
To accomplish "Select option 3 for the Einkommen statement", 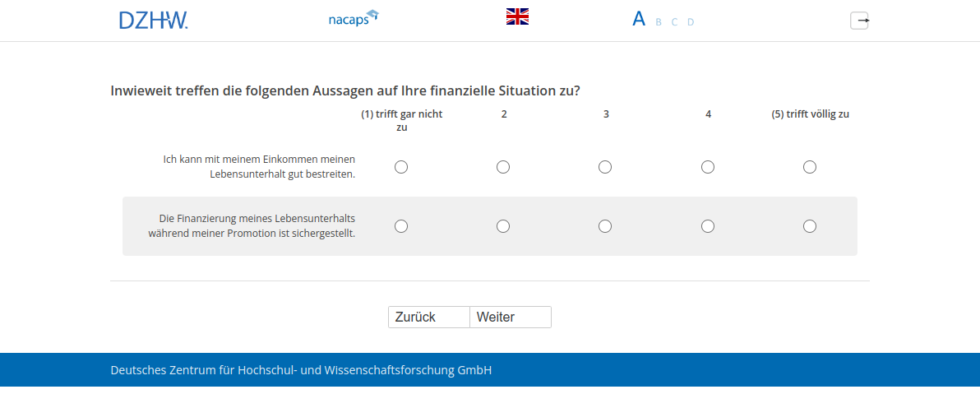I will click(605, 167).
